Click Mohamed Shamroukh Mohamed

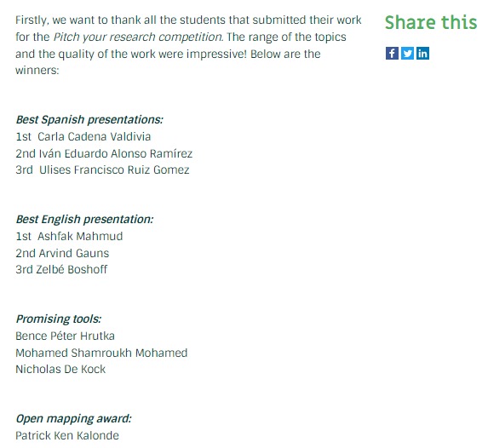pos(101,353)
